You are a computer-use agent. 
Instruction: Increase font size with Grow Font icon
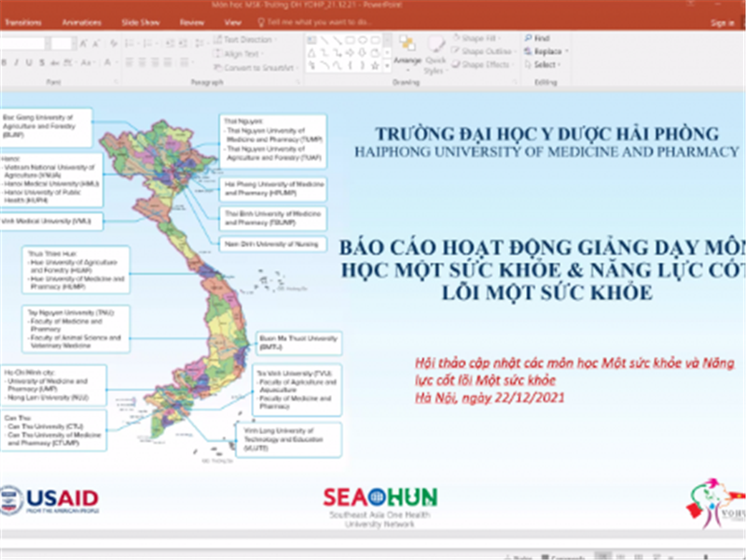(x=82, y=42)
